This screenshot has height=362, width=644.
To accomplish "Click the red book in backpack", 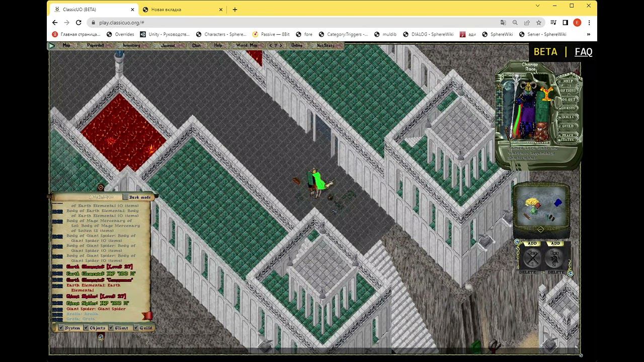I will point(537,206).
